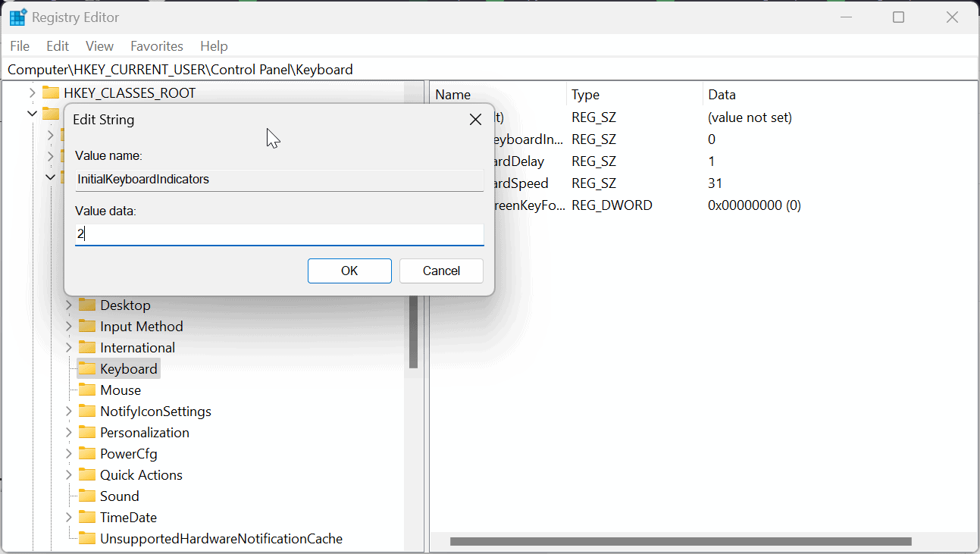The height and width of the screenshot is (554, 980).
Task: Expand the HKEY_CLASSES_ROOT node
Action: click(x=32, y=93)
